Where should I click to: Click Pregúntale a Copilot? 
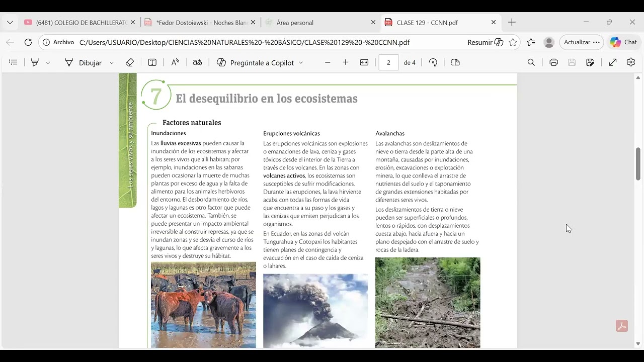[256, 62]
